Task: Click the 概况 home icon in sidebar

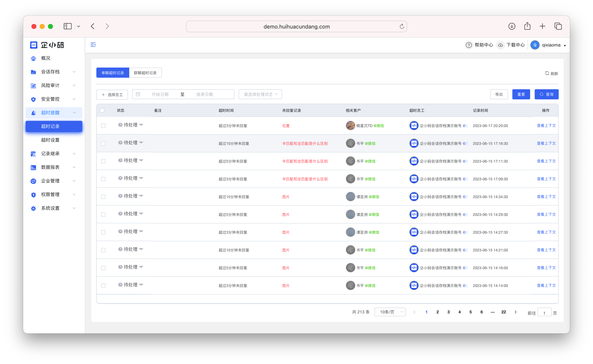Action: click(x=33, y=58)
